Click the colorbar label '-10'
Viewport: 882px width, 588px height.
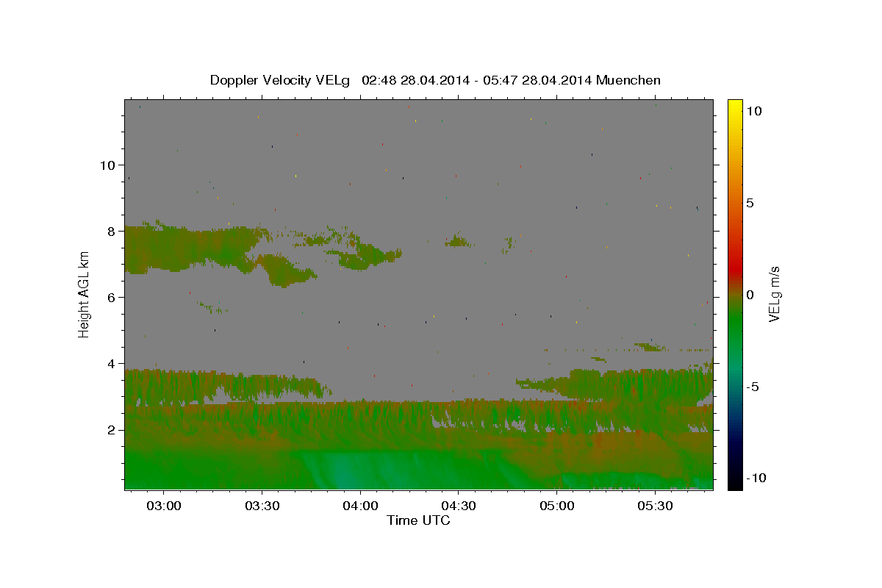(x=755, y=478)
